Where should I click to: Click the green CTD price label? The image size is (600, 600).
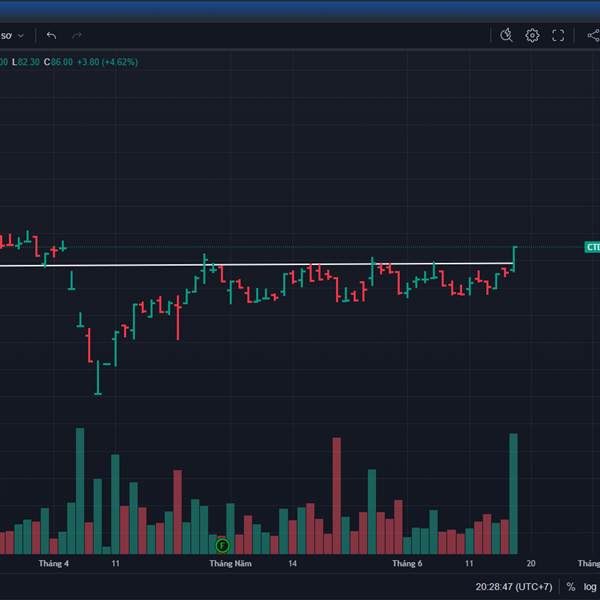[x=592, y=247]
